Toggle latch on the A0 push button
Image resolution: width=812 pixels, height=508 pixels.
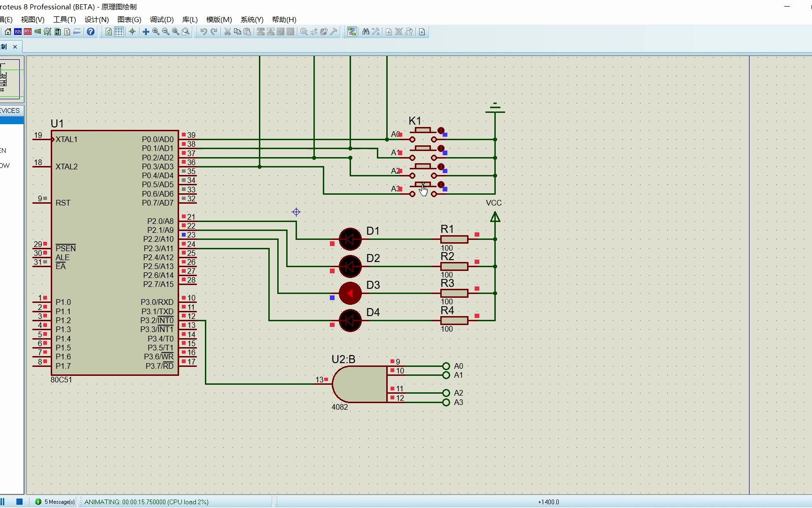(x=441, y=131)
